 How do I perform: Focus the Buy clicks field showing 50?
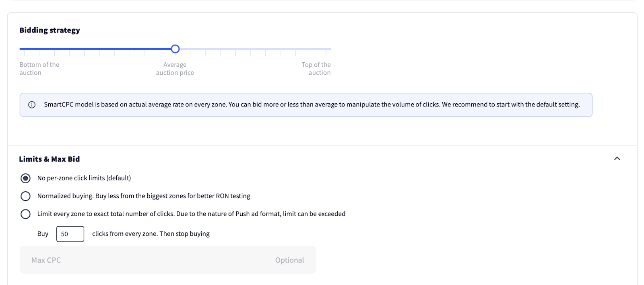[x=70, y=234]
